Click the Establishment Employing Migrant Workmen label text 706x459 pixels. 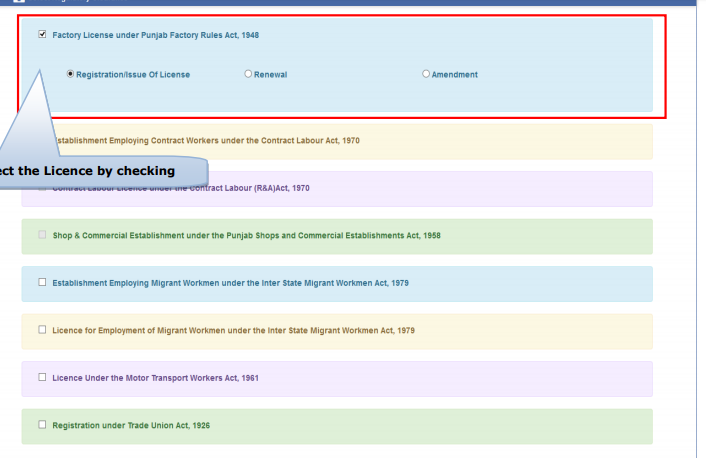click(x=230, y=283)
